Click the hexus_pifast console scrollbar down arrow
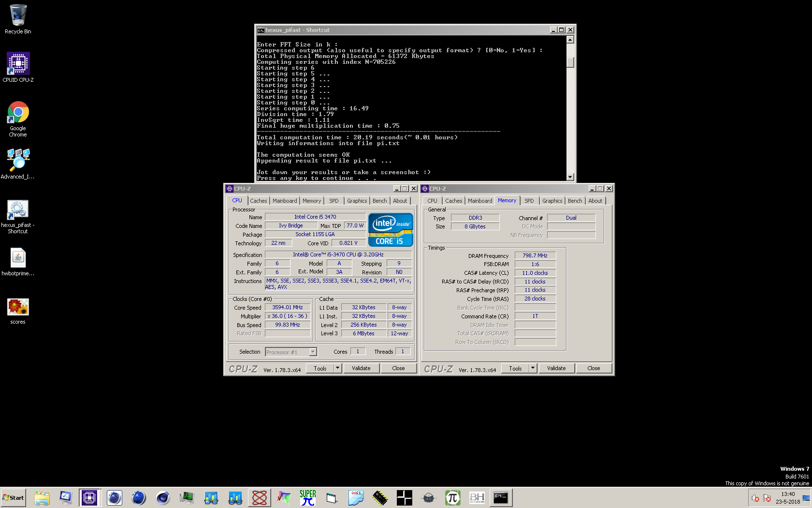 570,177
